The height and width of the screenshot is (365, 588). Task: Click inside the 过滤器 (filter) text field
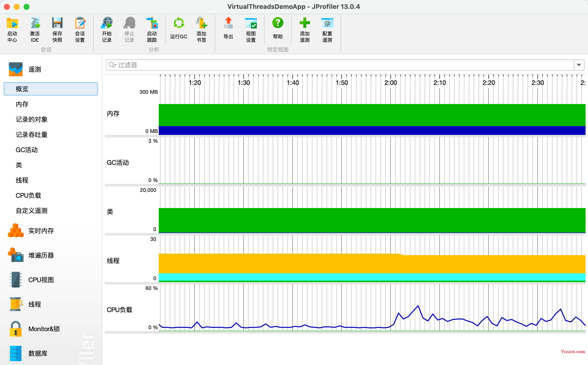pos(343,65)
